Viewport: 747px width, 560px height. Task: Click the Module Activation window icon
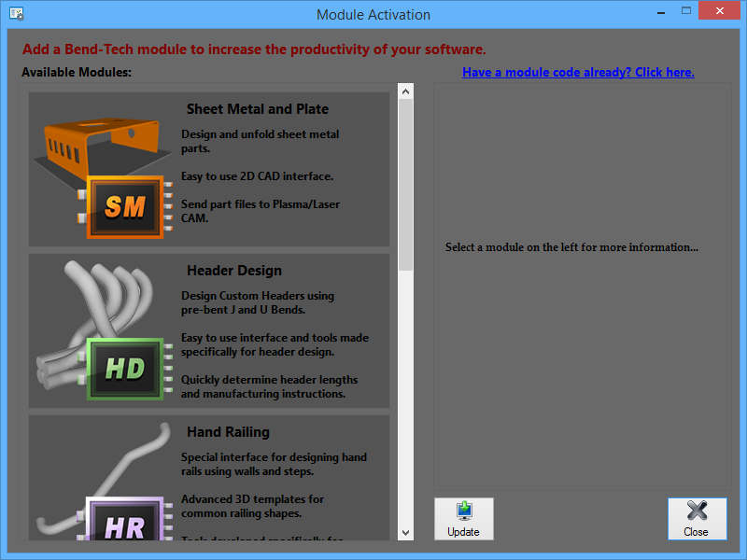click(x=17, y=14)
